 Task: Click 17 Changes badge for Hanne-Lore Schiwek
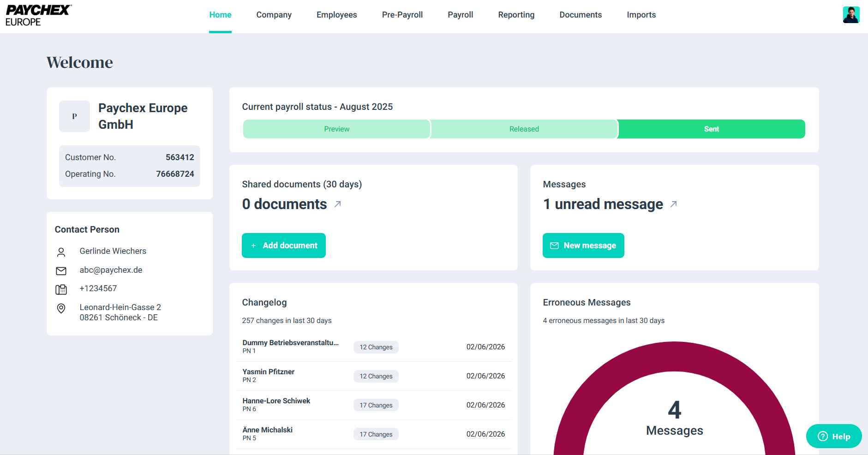[376, 405]
